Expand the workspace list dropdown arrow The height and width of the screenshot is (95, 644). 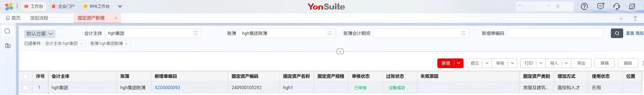120,6
